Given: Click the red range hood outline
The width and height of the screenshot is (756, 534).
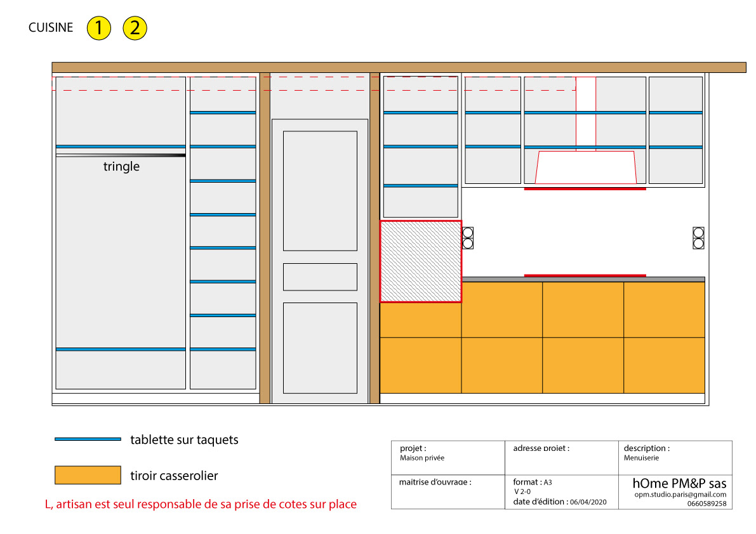Looking at the screenshot, I should point(586,167).
